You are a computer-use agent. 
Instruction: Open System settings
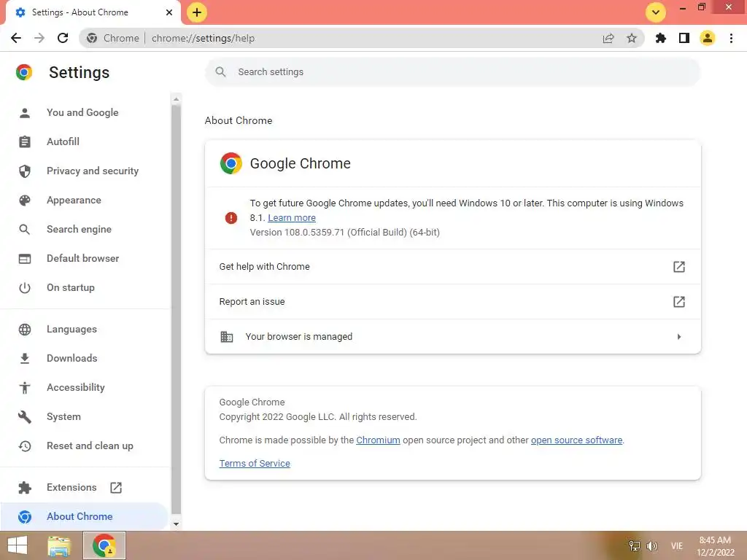tap(63, 416)
